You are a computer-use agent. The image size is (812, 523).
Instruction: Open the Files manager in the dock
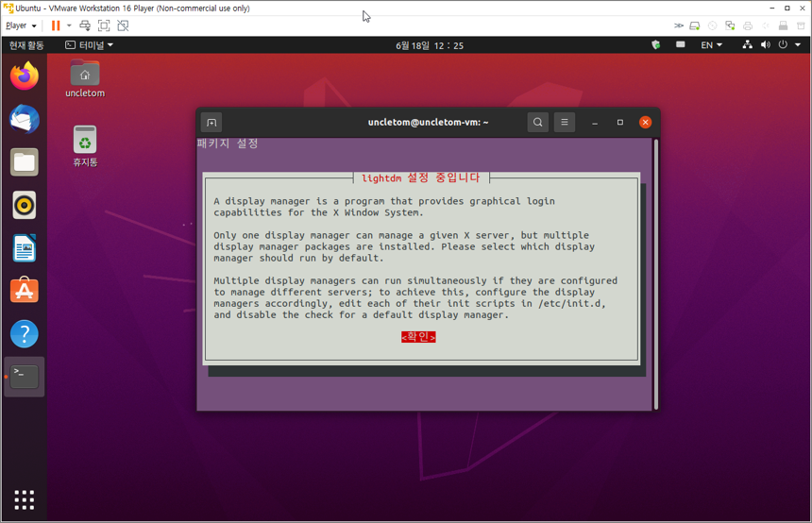(x=24, y=162)
